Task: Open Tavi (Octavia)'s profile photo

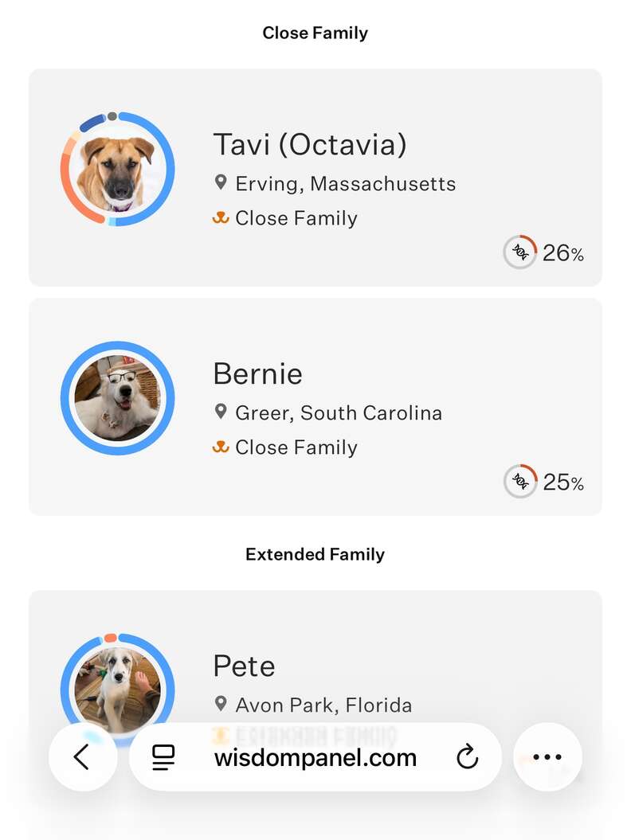Action: [x=117, y=170]
